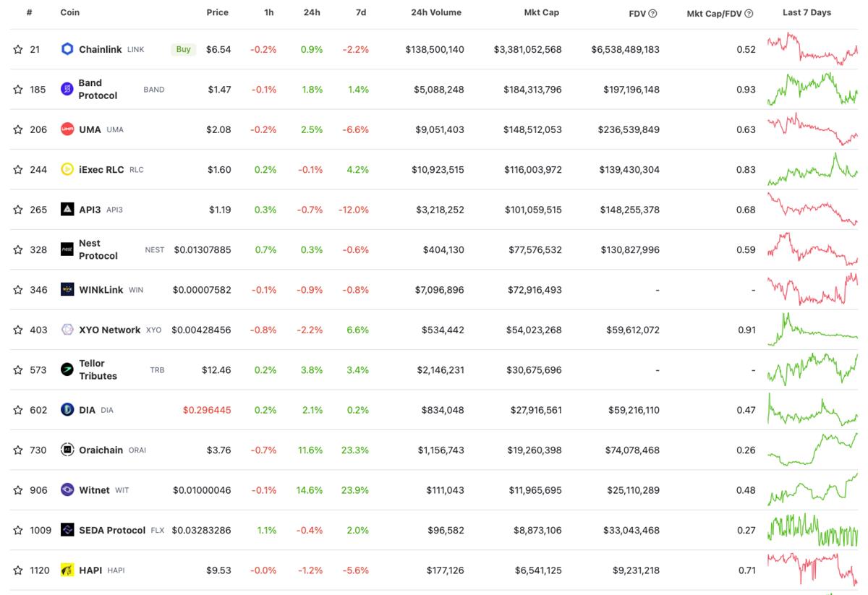Click the Chainlink coin logo icon
The width and height of the screenshot is (868, 595).
[67, 49]
